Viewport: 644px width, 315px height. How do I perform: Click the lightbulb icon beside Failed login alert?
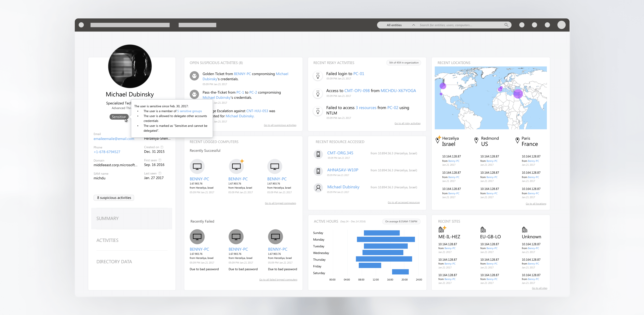(318, 76)
